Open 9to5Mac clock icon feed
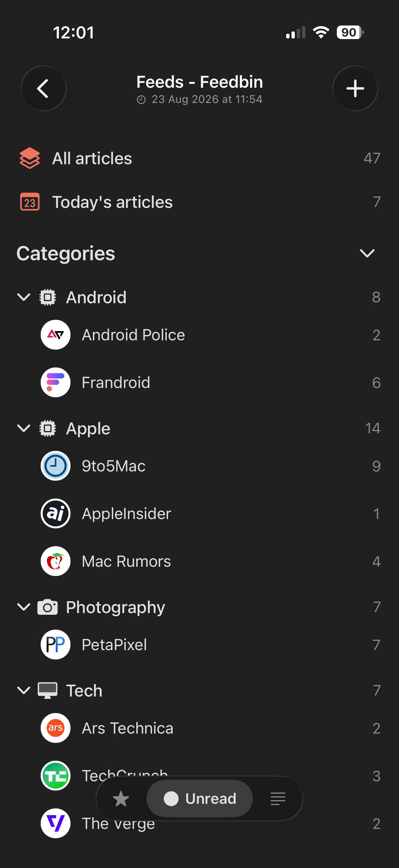 56,466
